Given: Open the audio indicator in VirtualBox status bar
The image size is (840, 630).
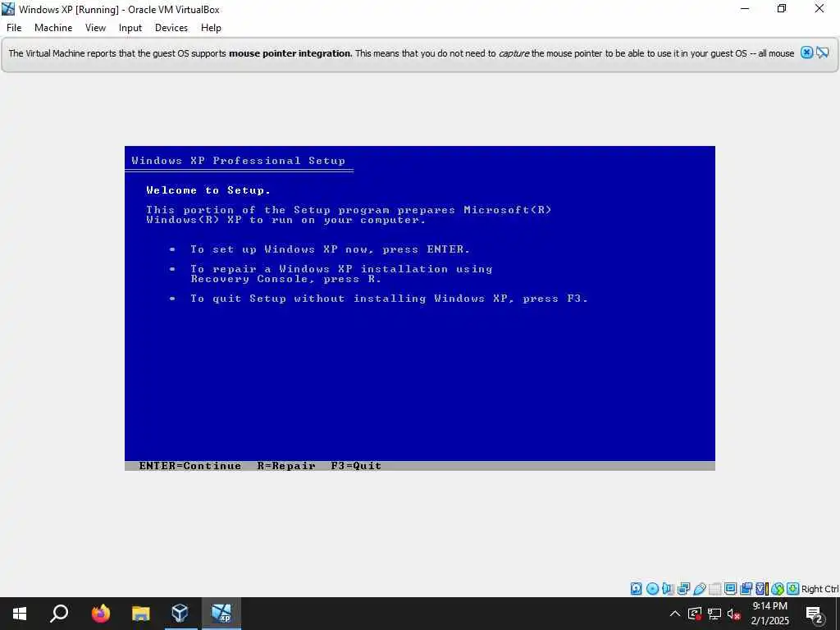Looking at the screenshot, I should coord(668,589).
